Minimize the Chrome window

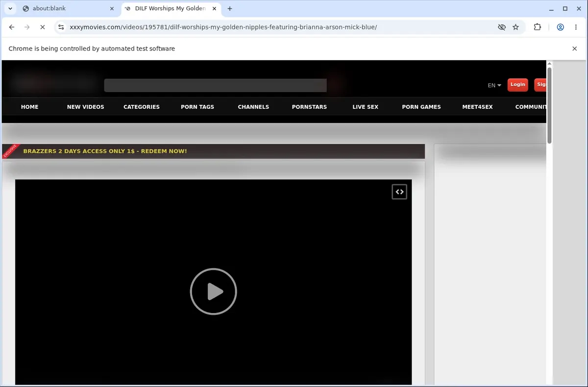(x=552, y=8)
